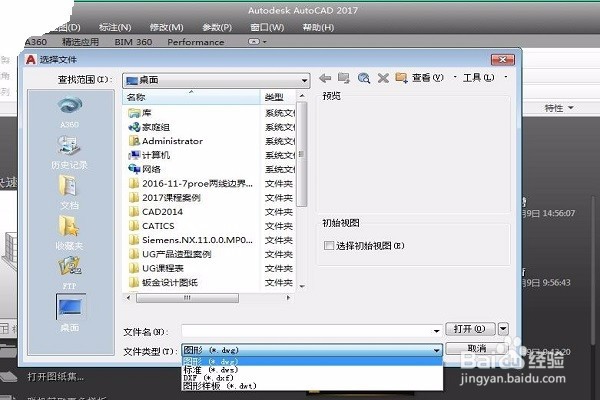The width and height of the screenshot is (600, 400).
Task: Open the 修改(M) menu in AutoCAD
Action: pos(166,28)
